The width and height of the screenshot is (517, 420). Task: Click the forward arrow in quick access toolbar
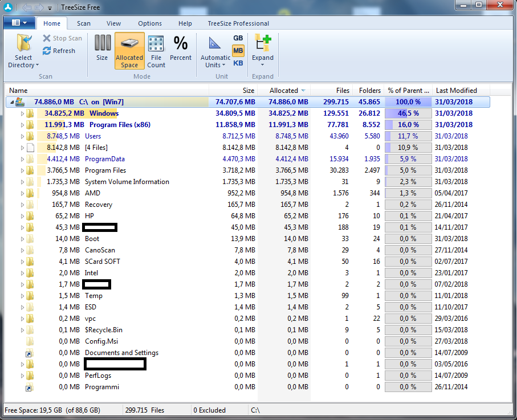tap(39, 7)
